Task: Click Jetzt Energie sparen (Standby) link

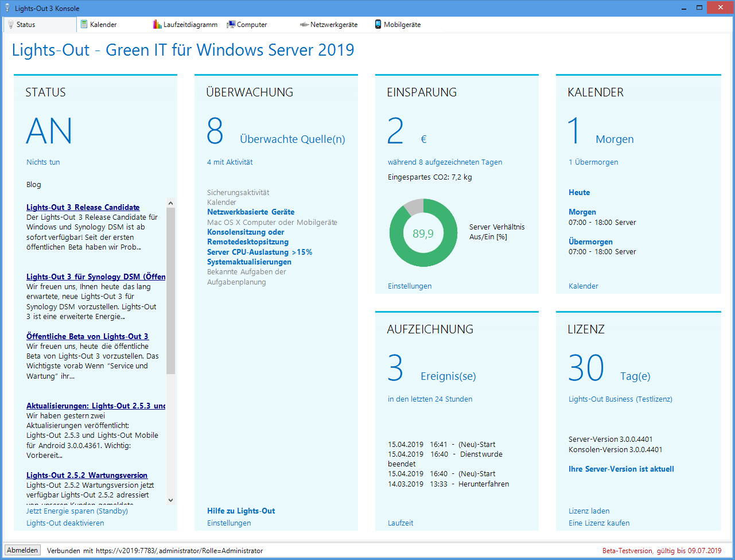Action: tap(77, 511)
